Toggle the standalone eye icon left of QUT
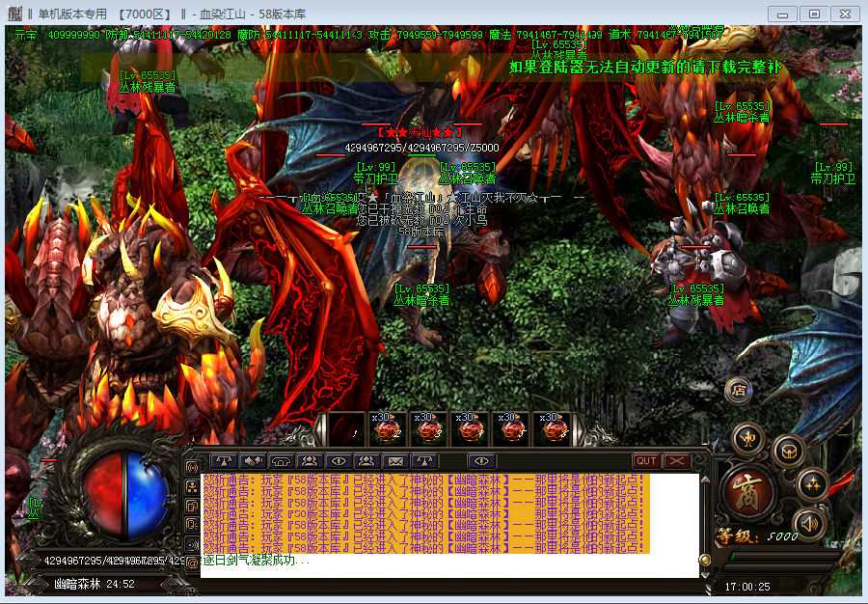Screen dimensions: 868x604 point(481,460)
